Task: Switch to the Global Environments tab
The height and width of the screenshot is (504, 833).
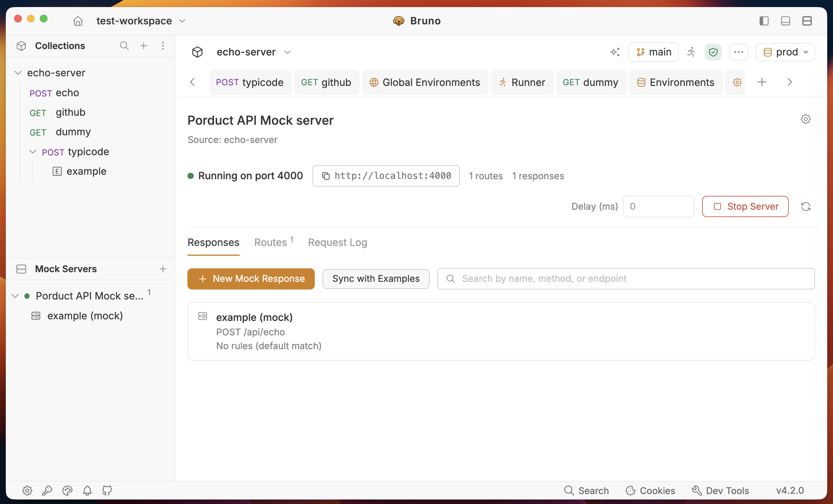Action: 425,82
